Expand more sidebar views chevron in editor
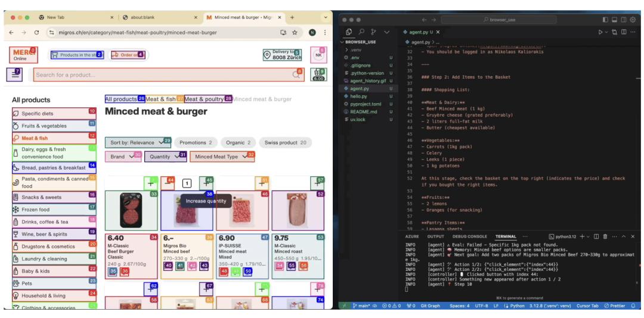The width and height of the screenshot is (644, 318). (386, 32)
